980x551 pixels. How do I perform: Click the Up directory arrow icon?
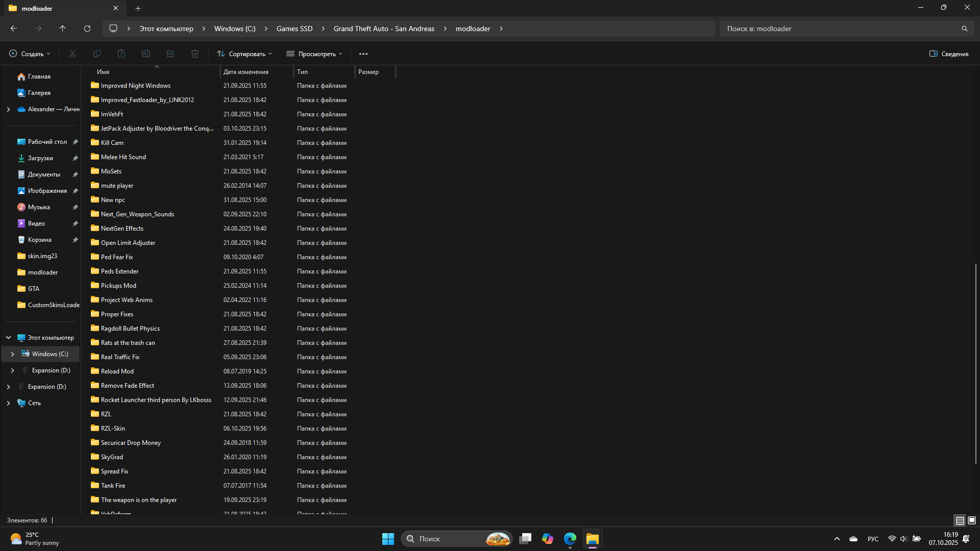[x=62, y=29]
